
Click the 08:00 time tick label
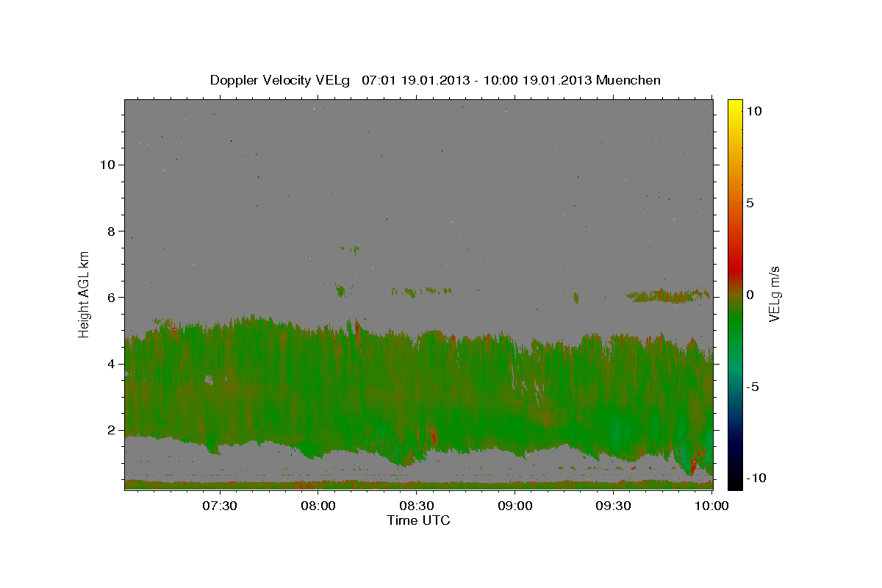(x=318, y=506)
